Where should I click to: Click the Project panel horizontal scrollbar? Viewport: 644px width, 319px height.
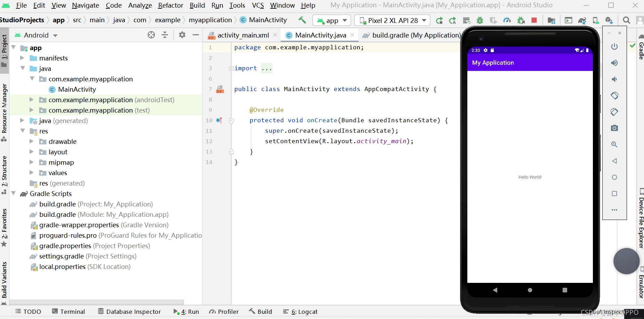pyautogui.click(x=96, y=302)
